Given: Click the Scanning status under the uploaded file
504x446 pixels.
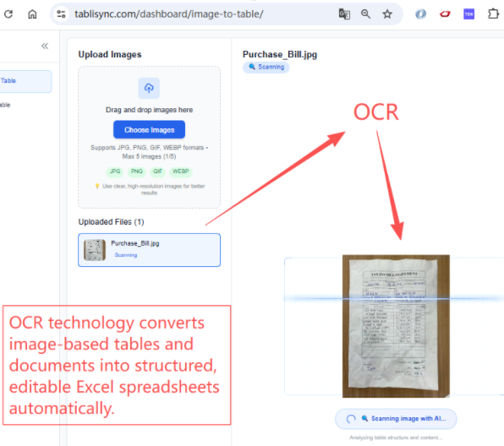Looking at the screenshot, I should click(x=126, y=255).
